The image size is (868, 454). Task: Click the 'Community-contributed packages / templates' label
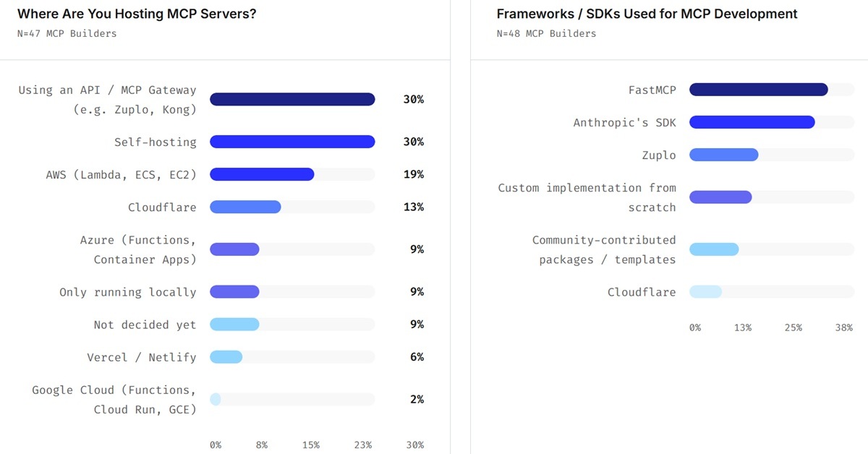(x=604, y=249)
